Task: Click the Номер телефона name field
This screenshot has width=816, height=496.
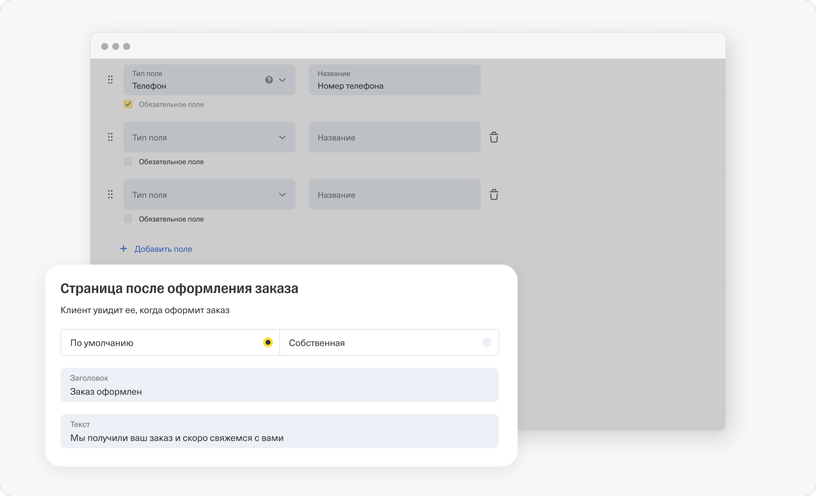Action: click(394, 80)
